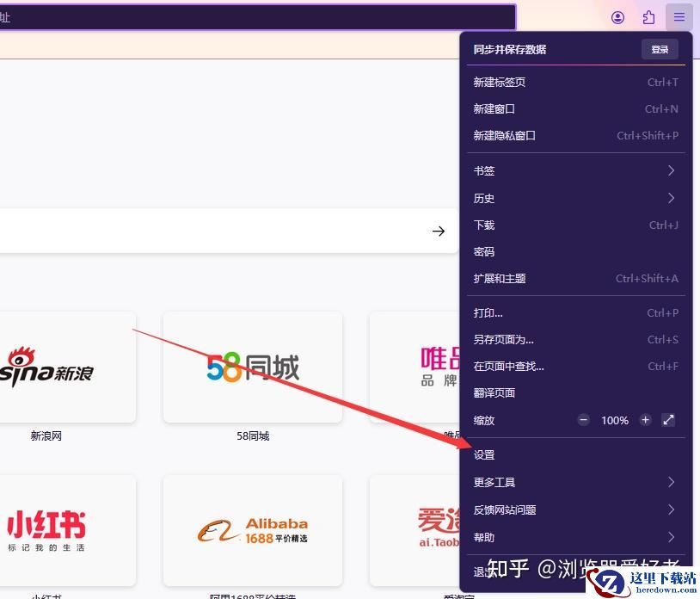Toggle full screen via the expand arrows icon
Image resolution: width=700 pixels, height=599 pixels.
(668, 420)
